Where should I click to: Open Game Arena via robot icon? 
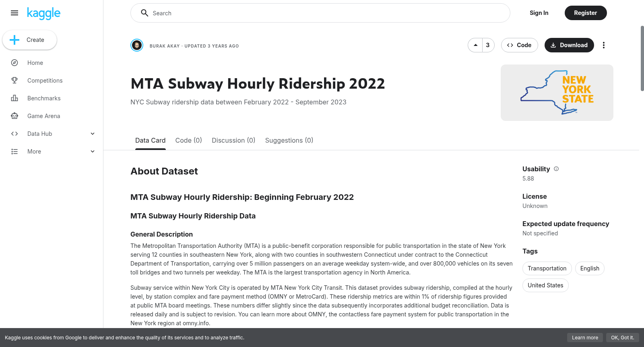pyautogui.click(x=14, y=116)
